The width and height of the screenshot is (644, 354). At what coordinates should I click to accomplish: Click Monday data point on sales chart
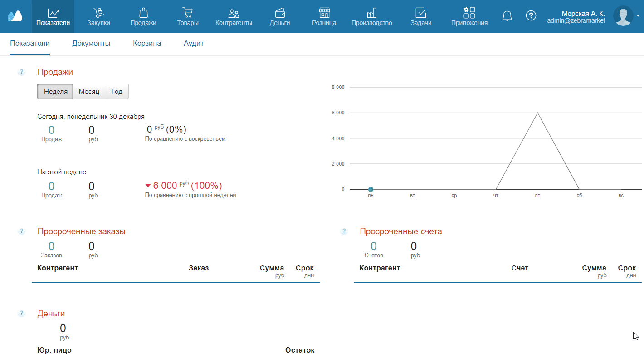click(371, 189)
